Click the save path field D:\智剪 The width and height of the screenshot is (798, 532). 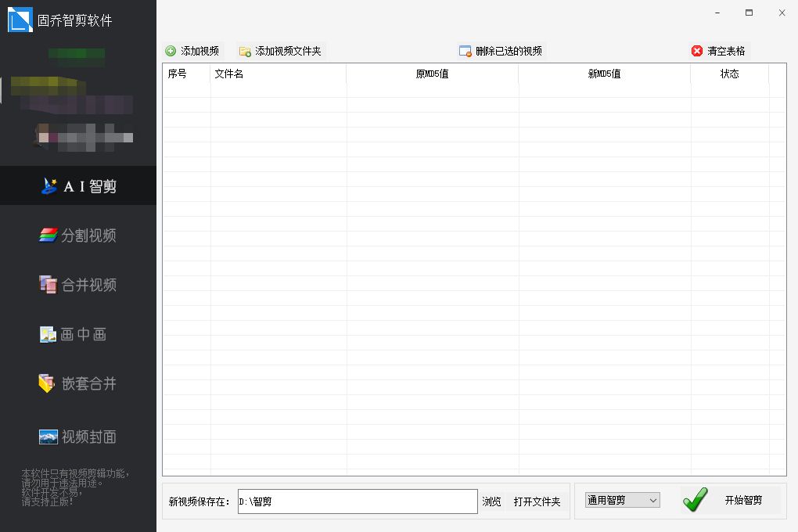click(x=358, y=501)
